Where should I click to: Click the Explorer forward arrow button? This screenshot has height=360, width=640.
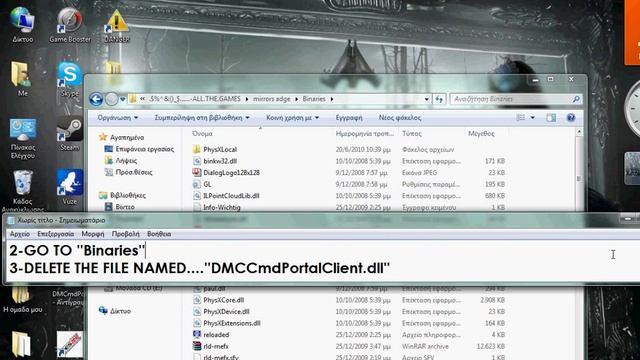[111, 99]
